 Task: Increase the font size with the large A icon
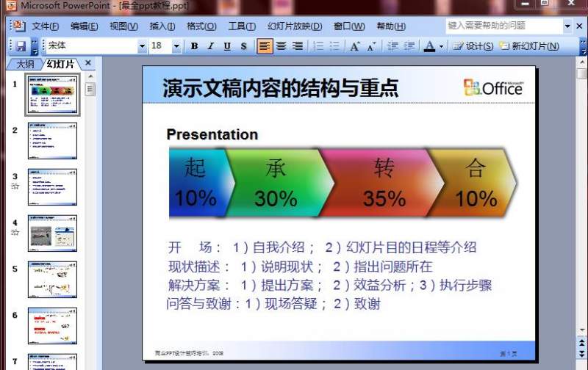[x=355, y=46]
